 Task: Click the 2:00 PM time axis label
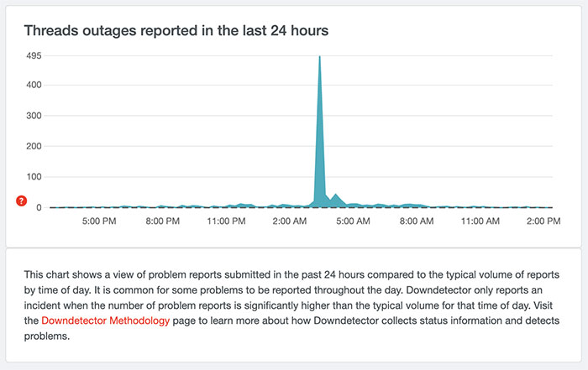coord(543,222)
